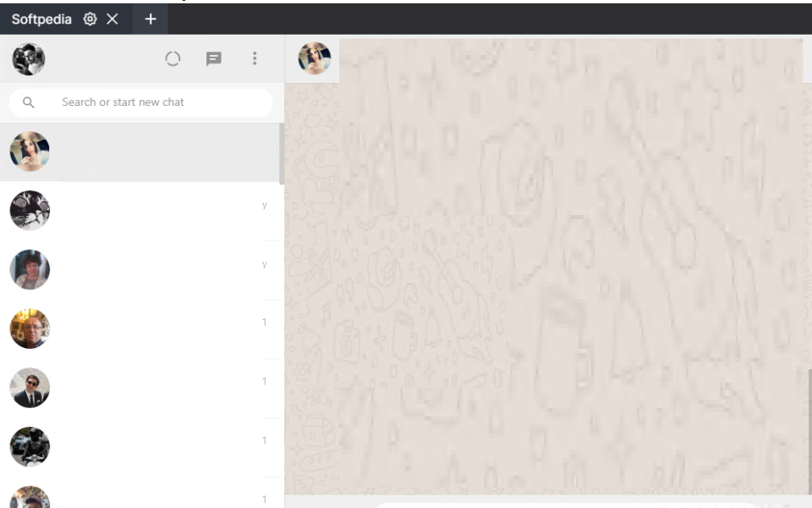Click the search magnifier icon
This screenshot has height=508, width=812.
tap(29, 102)
